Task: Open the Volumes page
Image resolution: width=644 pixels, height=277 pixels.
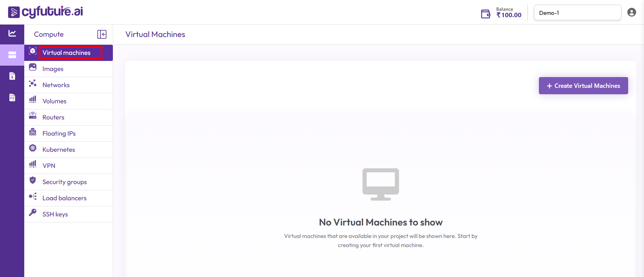Action: pos(54,101)
